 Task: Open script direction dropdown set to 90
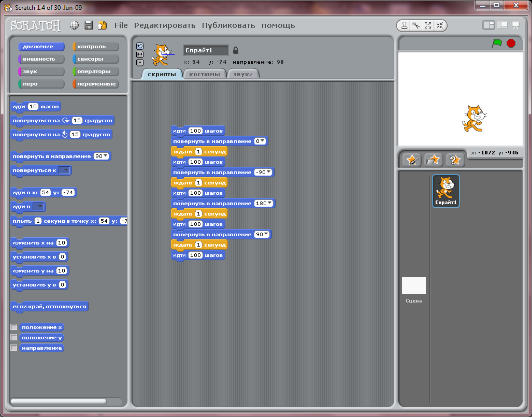(x=266, y=235)
